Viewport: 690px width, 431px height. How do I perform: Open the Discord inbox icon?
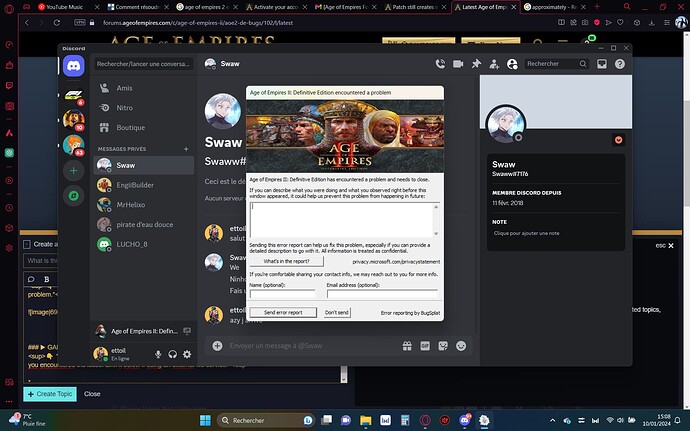(x=602, y=64)
